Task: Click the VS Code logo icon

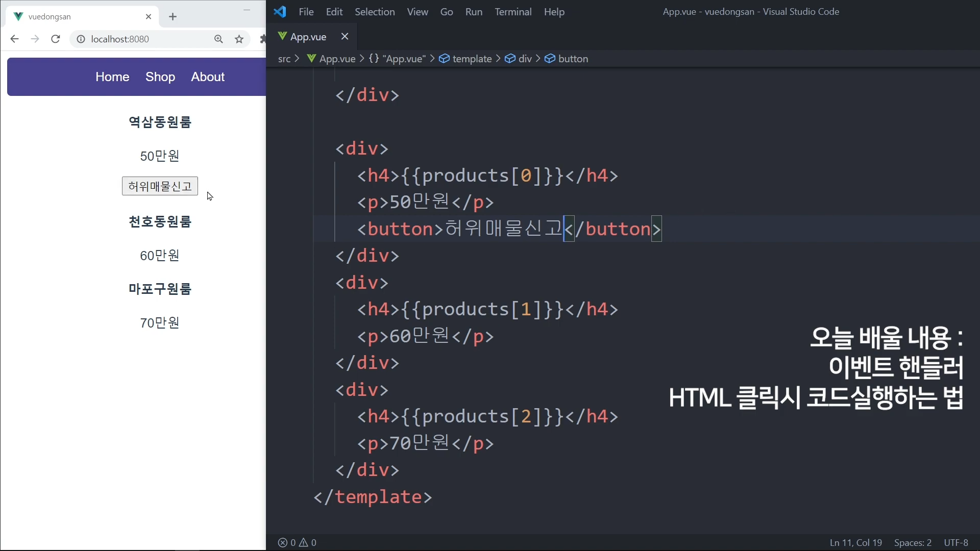Action: [280, 12]
